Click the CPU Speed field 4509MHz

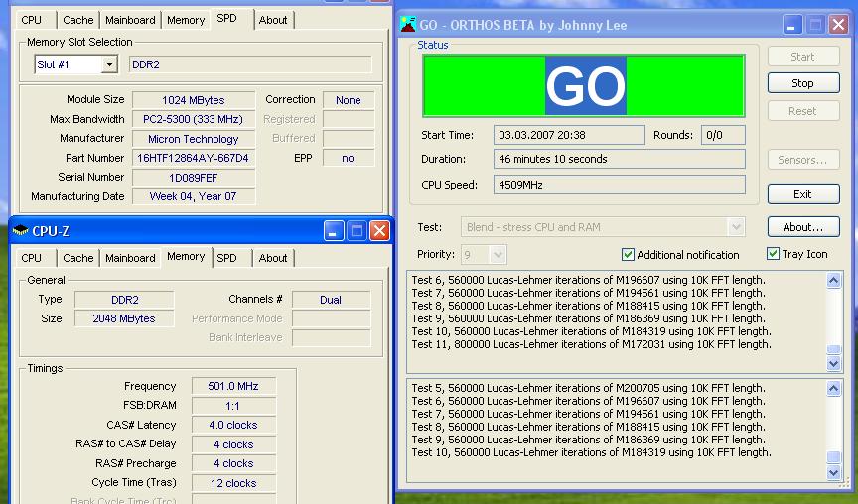620,185
